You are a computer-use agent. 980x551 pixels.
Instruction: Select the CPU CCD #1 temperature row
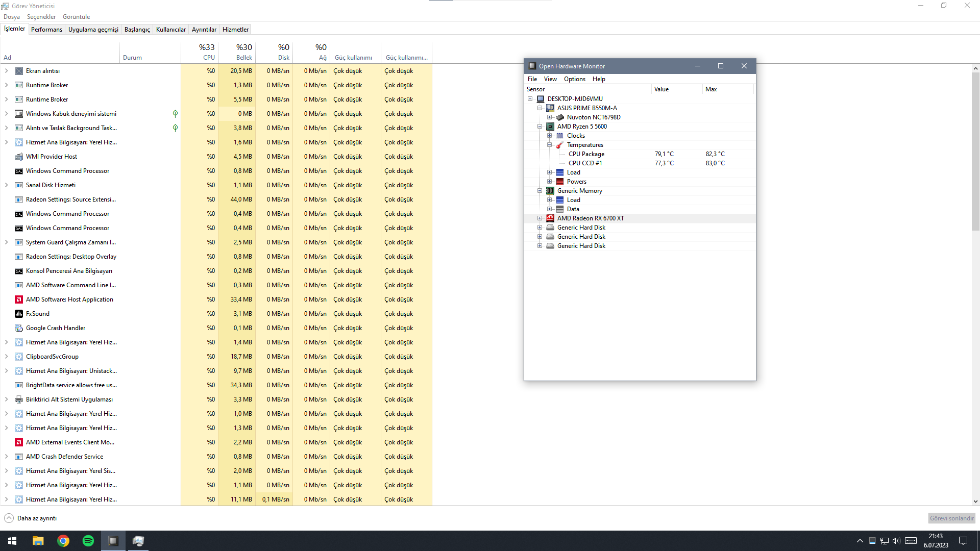click(640, 163)
